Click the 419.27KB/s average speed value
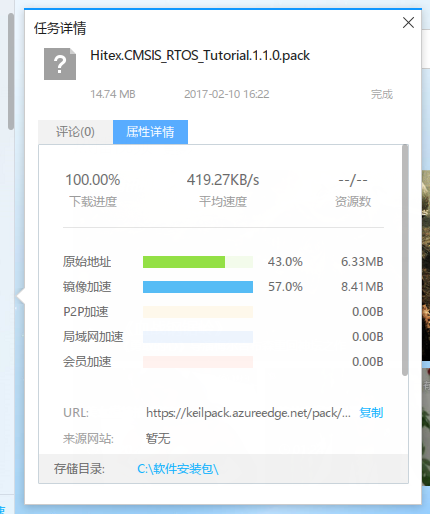Viewport: 430px width, 514px height. click(223, 180)
